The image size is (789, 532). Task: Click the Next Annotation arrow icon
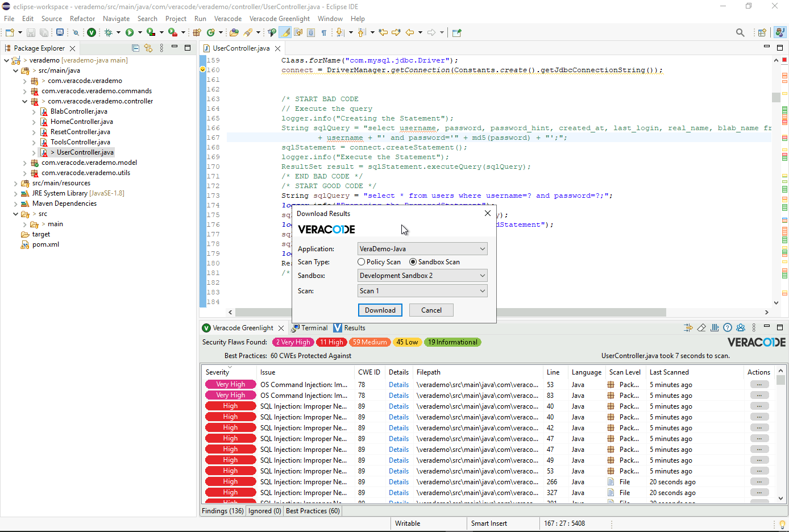[x=340, y=32]
